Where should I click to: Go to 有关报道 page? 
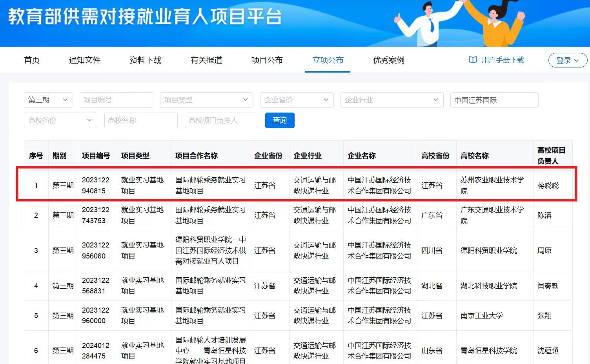206,60
